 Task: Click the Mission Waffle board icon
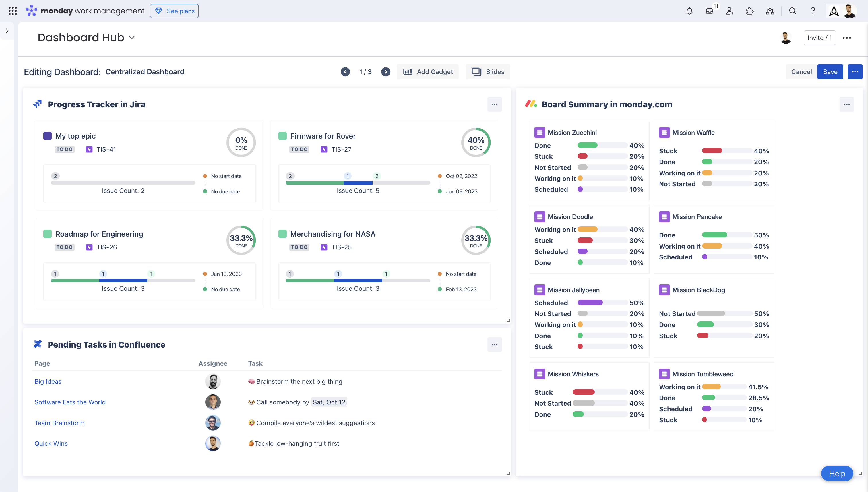[x=664, y=132]
